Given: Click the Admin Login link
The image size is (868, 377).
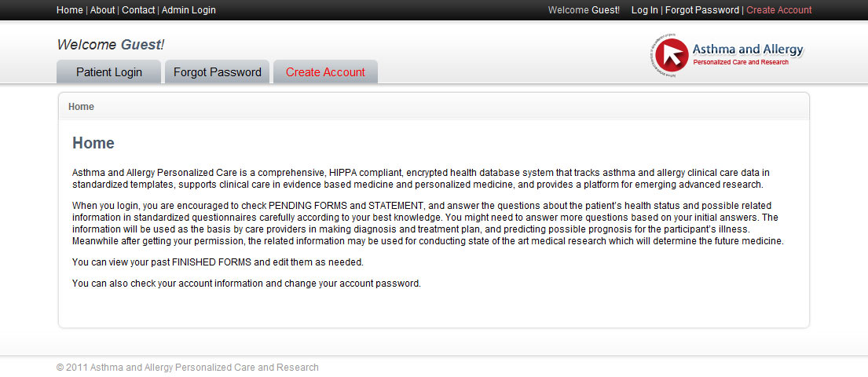Looking at the screenshot, I should [189, 10].
